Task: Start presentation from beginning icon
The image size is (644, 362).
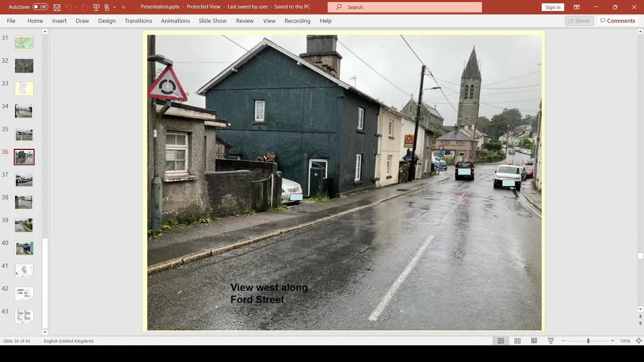Action: 97,7
